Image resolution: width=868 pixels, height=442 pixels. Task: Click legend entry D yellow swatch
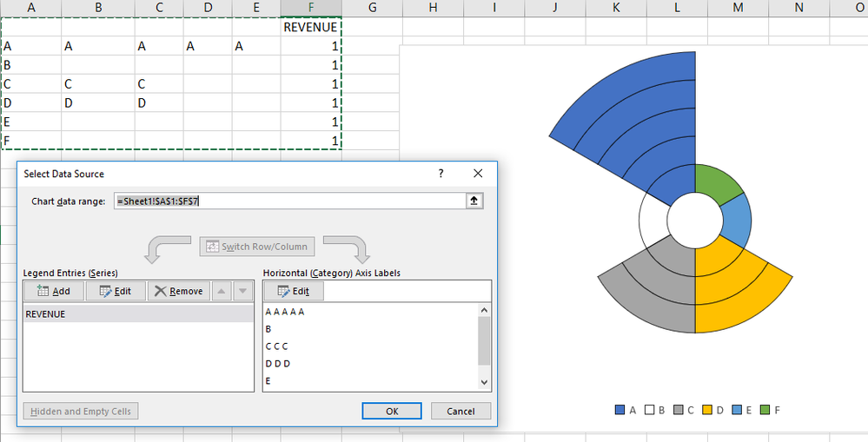pyautogui.click(x=707, y=410)
